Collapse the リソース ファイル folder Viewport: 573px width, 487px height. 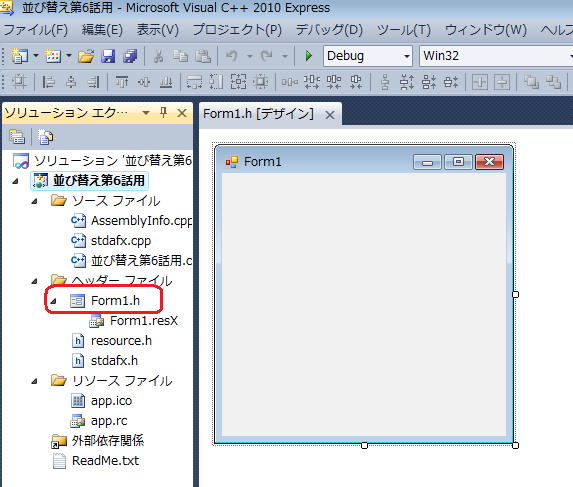click(34, 381)
